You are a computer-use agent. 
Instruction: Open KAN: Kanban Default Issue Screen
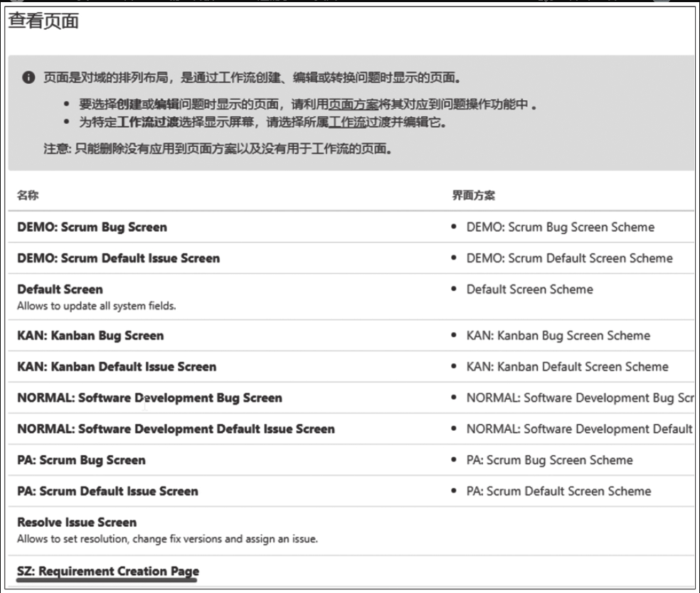(117, 367)
